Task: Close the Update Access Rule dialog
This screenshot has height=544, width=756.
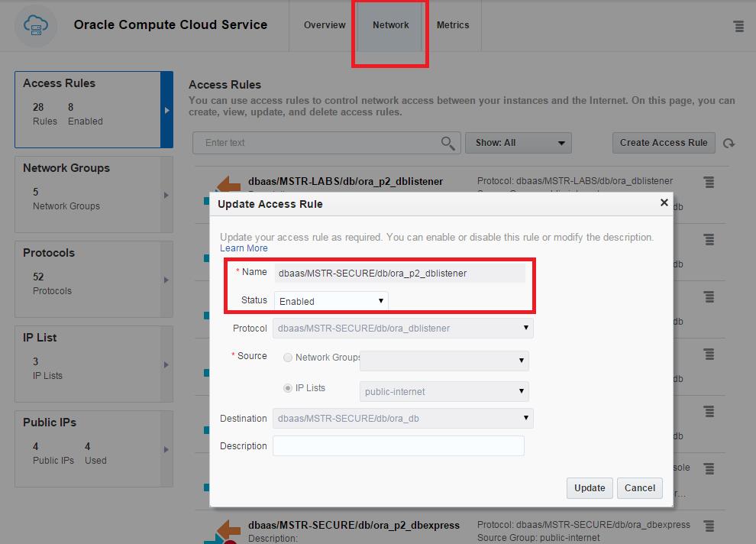Action: pyautogui.click(x=664, y=202)
